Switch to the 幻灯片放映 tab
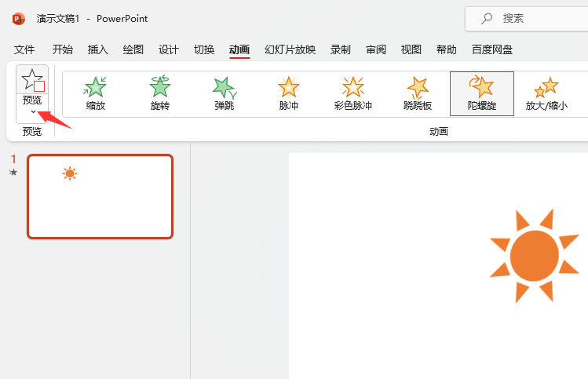 pyautogui.click(x=290, y=49)
